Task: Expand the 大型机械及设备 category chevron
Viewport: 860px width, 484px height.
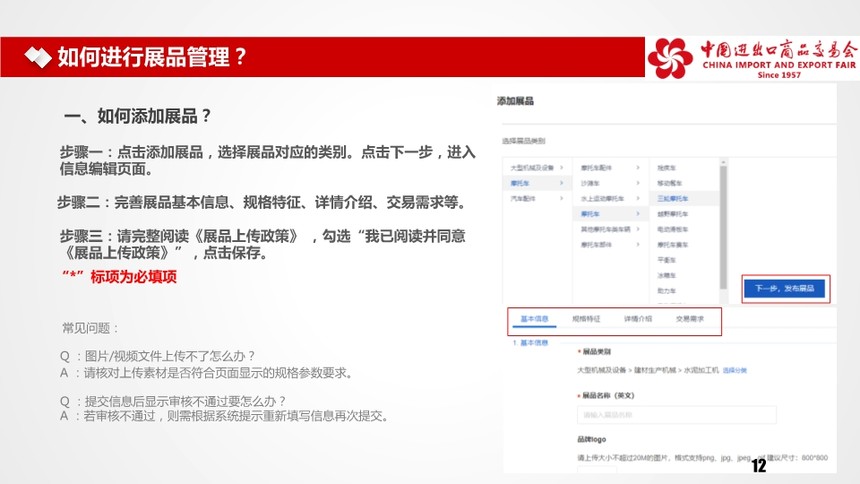Action: pos(561,167)
